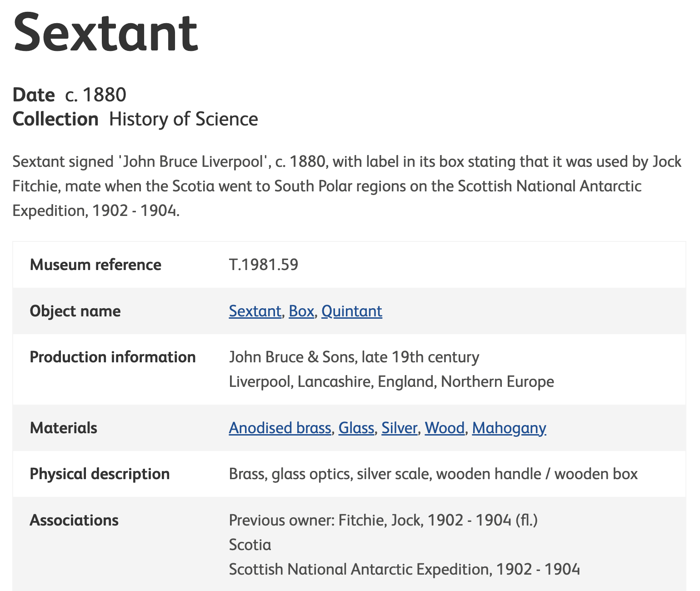Click the 'Physical description' row label
This screenshot has height=591, width=700.
100,474
